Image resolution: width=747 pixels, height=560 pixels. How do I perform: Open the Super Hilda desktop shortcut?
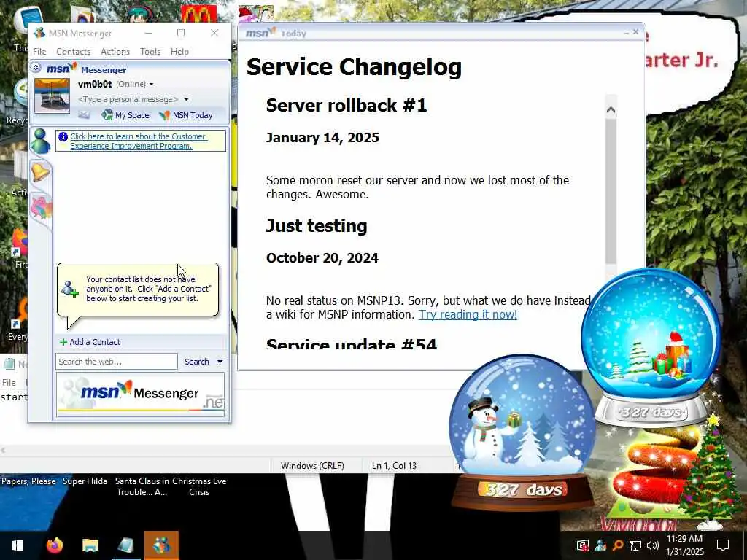(85, 481)
